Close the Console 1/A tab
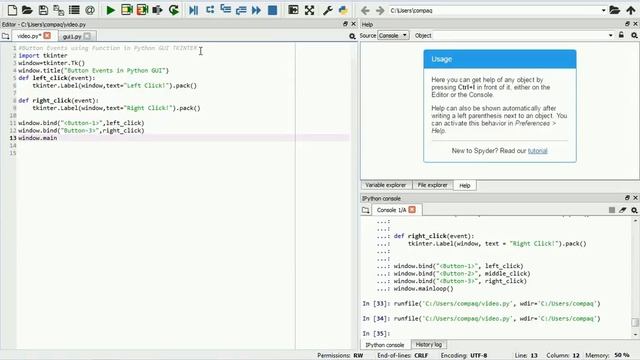Viewport: 640px width, 360px height. 412,209
